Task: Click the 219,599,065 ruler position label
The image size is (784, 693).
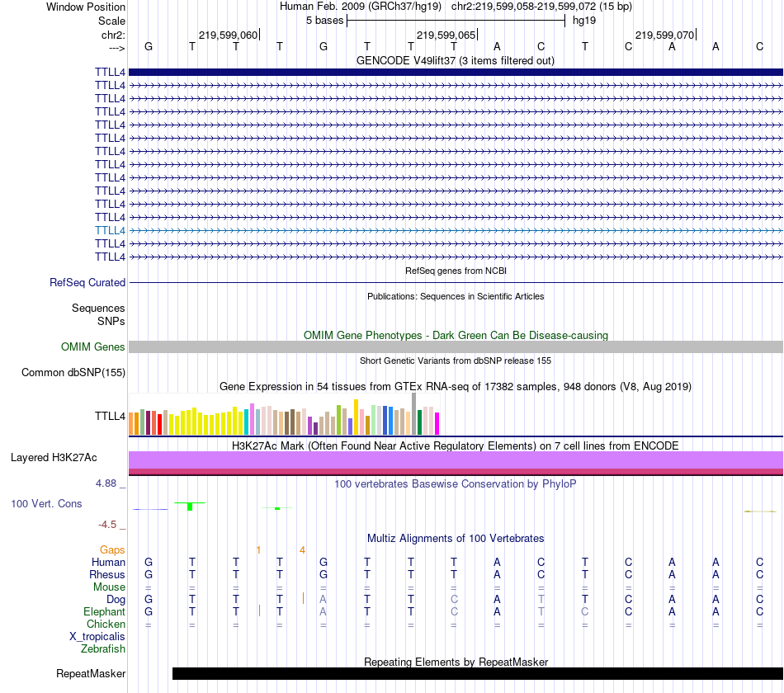Action: click(x=446, y=35)
